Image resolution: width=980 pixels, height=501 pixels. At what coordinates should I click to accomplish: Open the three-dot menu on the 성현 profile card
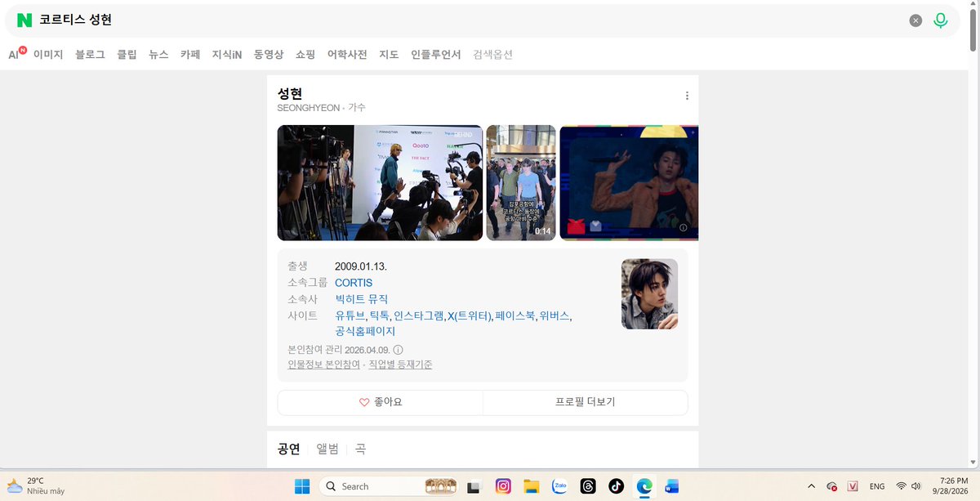pyautogui.click(x=687, y=96)
